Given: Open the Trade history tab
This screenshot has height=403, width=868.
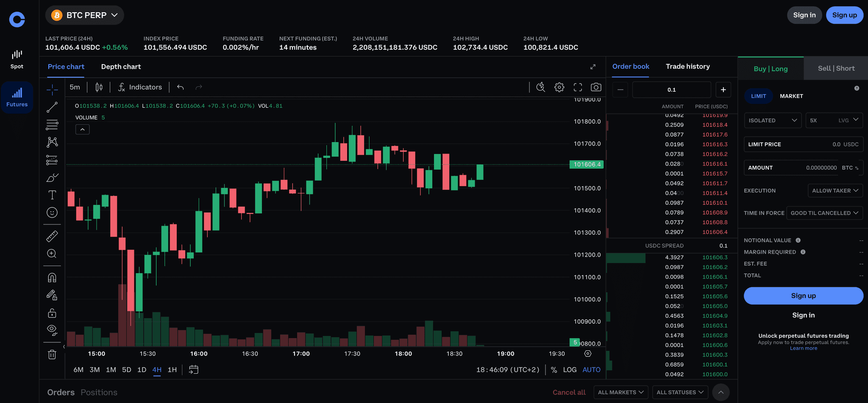Looking at the screenshot, I should [x=687, y=67].
